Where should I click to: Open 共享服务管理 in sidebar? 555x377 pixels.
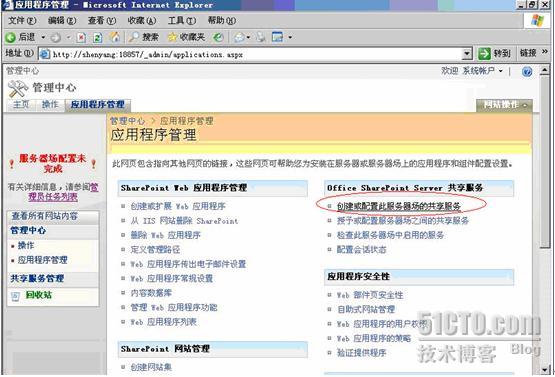tap(37, 279)
